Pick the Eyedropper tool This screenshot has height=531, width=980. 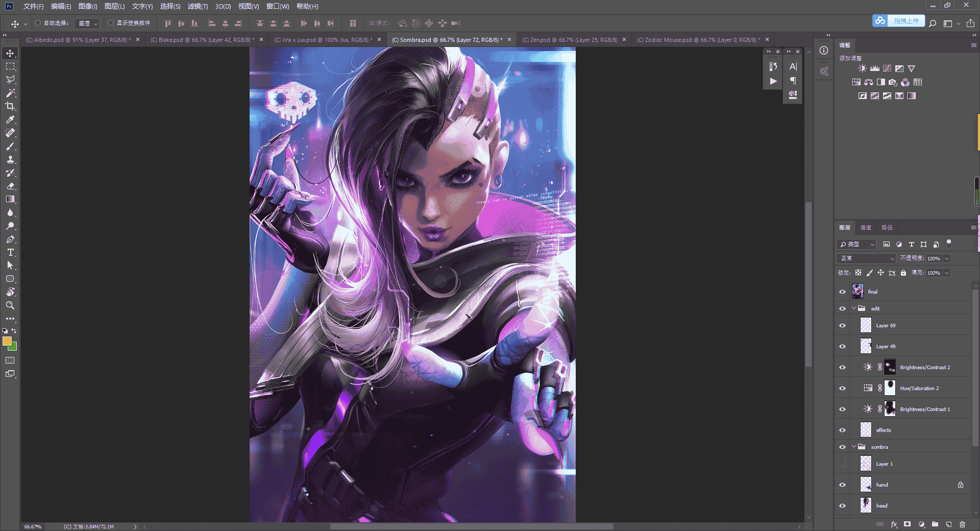(x=10, y=120)
